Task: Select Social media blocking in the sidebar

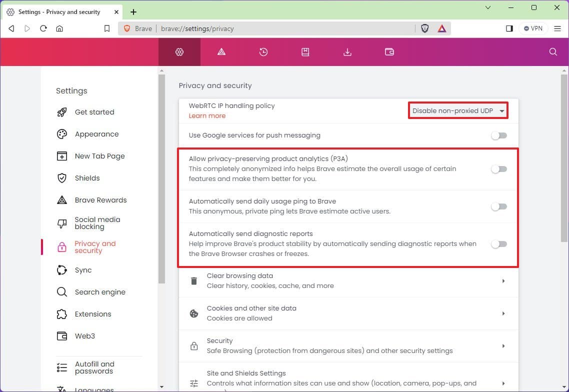Action: tap(97, 223)
